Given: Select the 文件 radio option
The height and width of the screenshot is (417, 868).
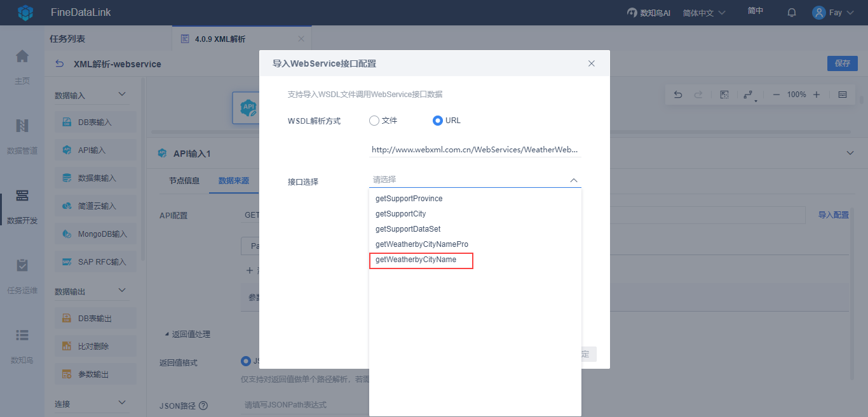Looking at the screenshot, I should point(374,121).
